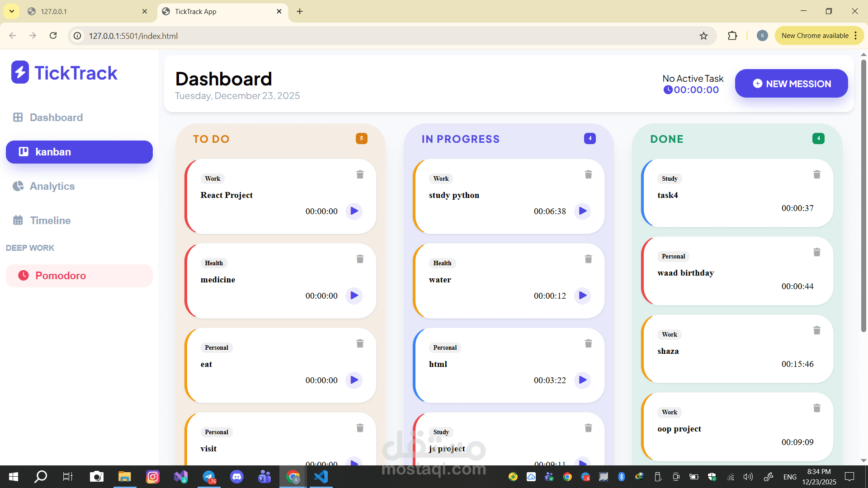
Task: Open Visual Studio Code from taskbar
Action: 321,477
